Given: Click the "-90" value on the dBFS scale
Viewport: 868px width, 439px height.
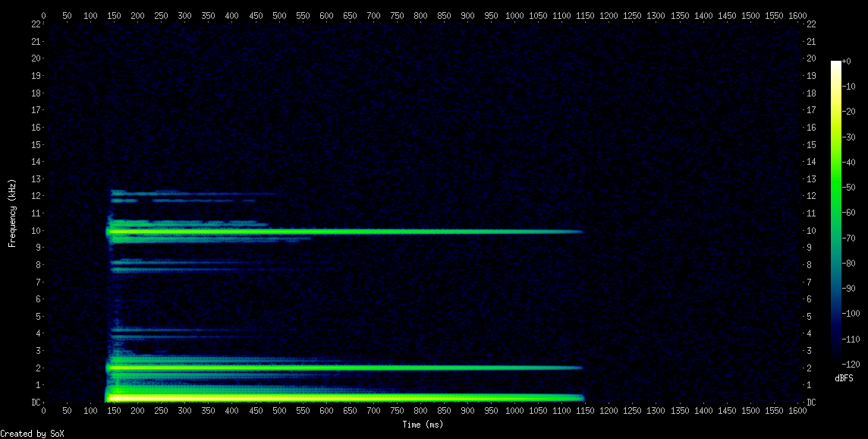Looking at the screenshot, I should click(848, 288).
